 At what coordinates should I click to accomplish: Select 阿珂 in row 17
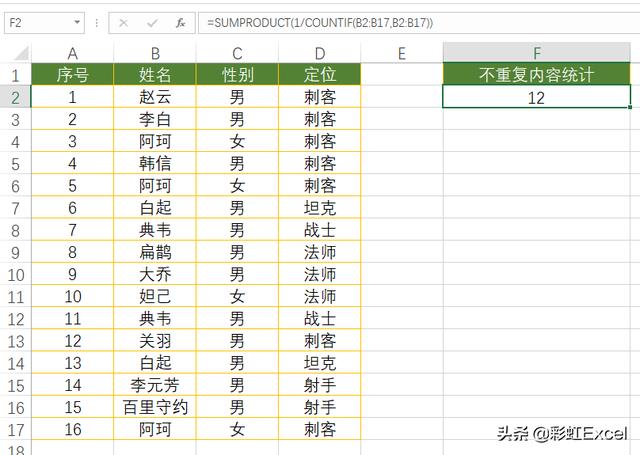click(155, 429)
